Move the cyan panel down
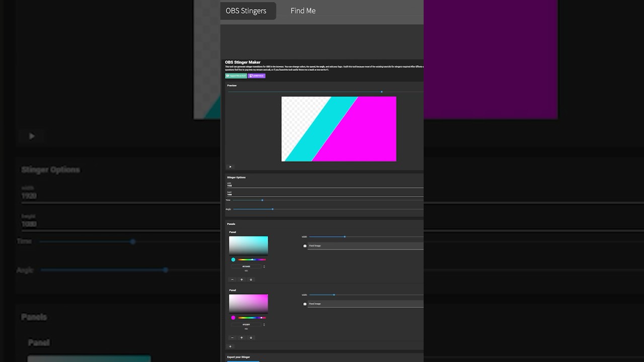 251,280
